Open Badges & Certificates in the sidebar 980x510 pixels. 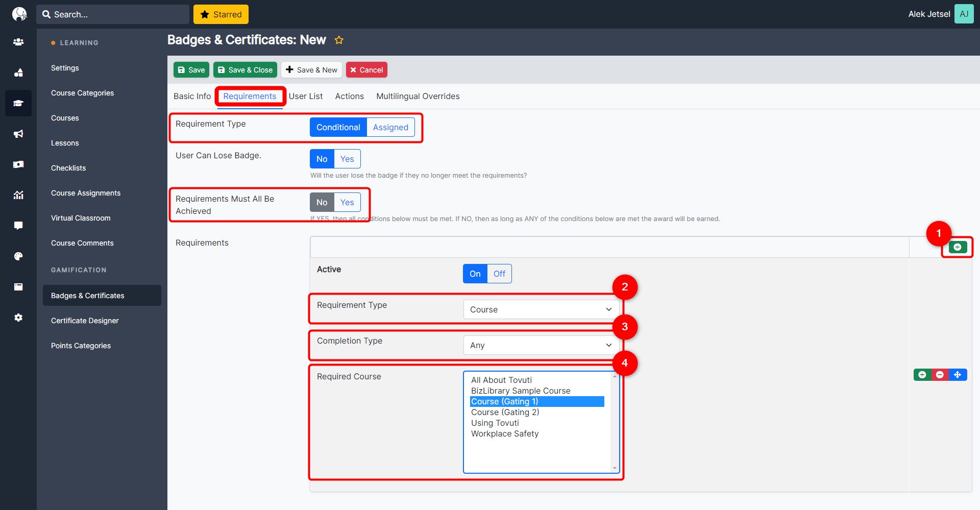point(102,296)
